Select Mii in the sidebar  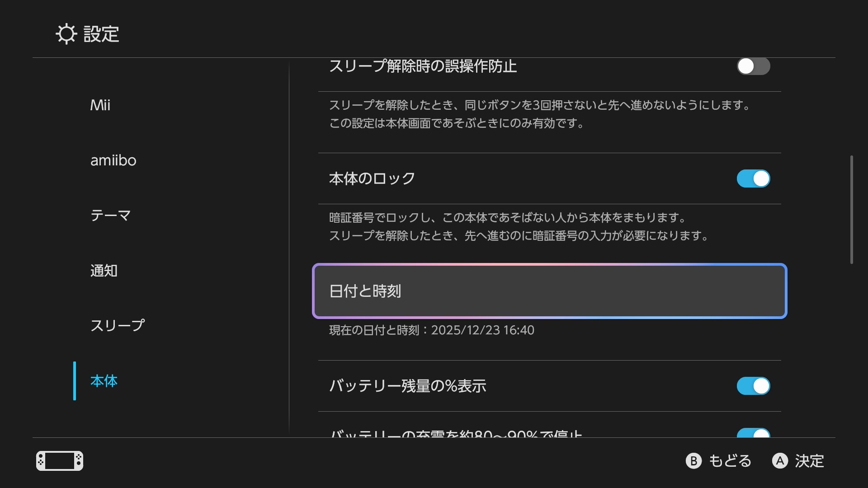pyautogui.click(x=100, y=105)
